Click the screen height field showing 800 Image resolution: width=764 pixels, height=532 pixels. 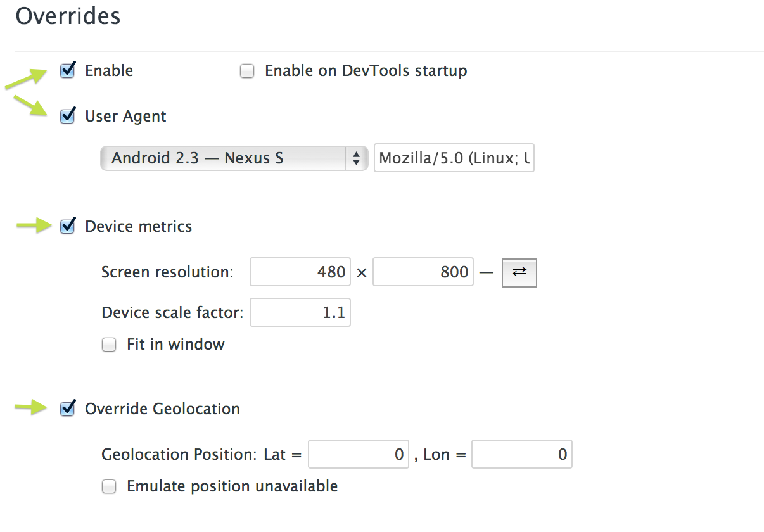pyautogui.click(x=423, y=272)
